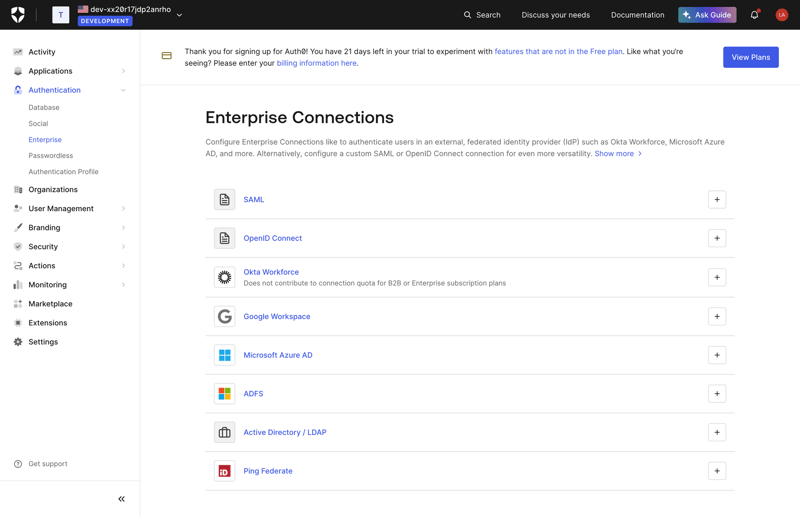Click the Ping Federate red logo
Viewport: 800px width, 517px height.
[x=224, y=471]
